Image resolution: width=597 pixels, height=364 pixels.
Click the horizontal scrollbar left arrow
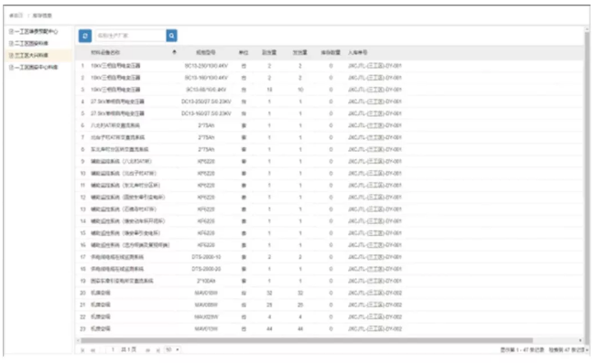tap(78, 340)
